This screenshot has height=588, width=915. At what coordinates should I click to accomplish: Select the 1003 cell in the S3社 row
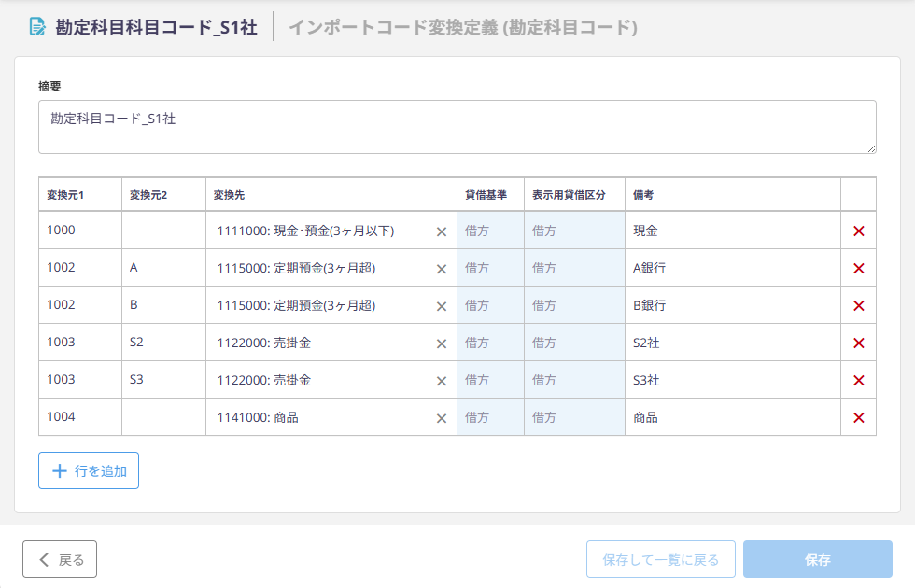click(80, 380)
